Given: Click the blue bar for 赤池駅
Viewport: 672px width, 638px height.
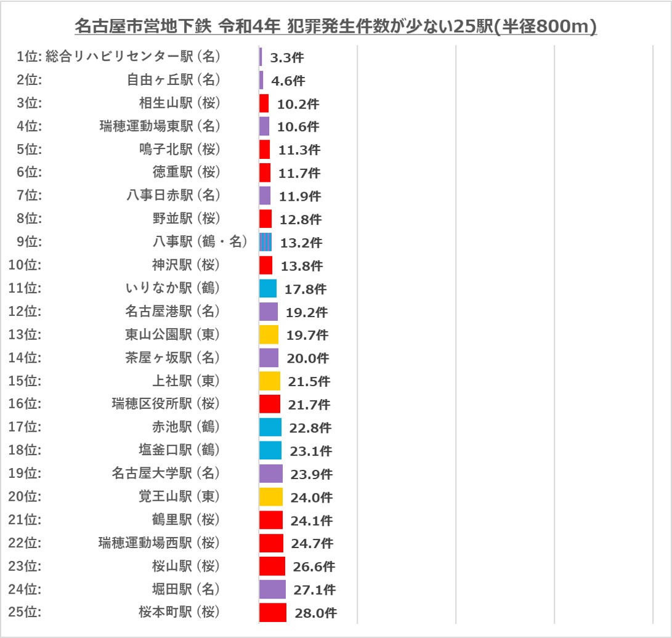Looking at the screenshot, I should point(270,427).
